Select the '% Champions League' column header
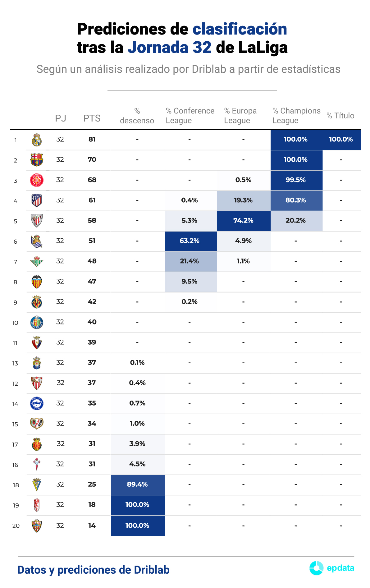370x588 pixels. (296, 116)
